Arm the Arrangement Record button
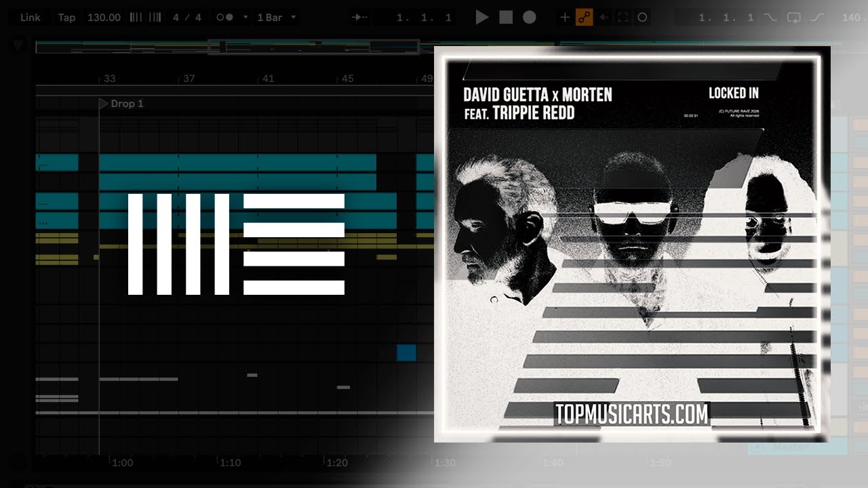Viewport: 868px width, 488px height. point(530,18)
